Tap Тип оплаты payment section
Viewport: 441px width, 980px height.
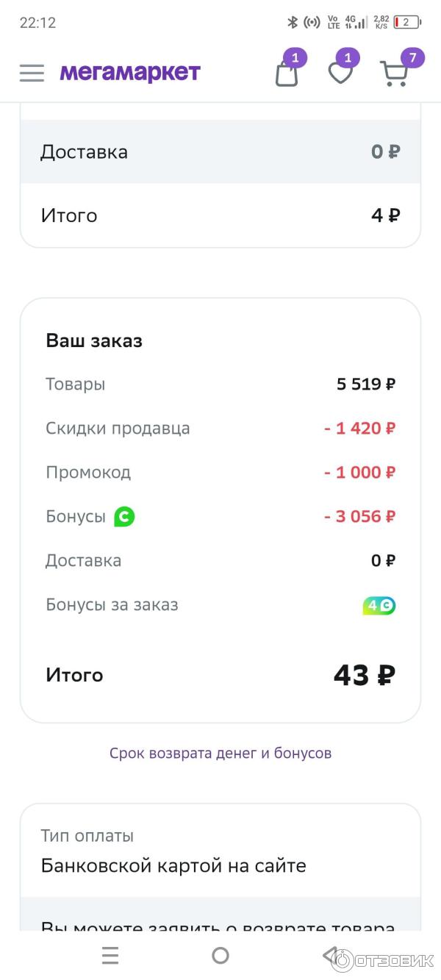pos(220,851)
